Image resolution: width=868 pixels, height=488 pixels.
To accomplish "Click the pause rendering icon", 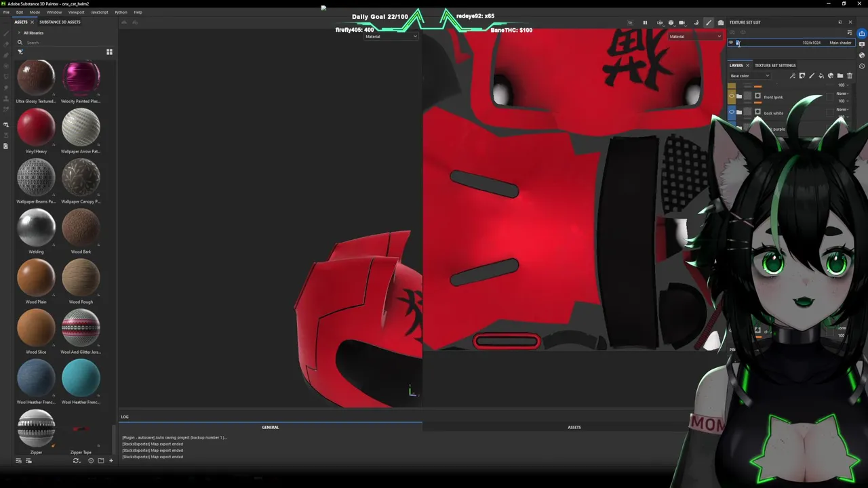I will click(645, 22).
